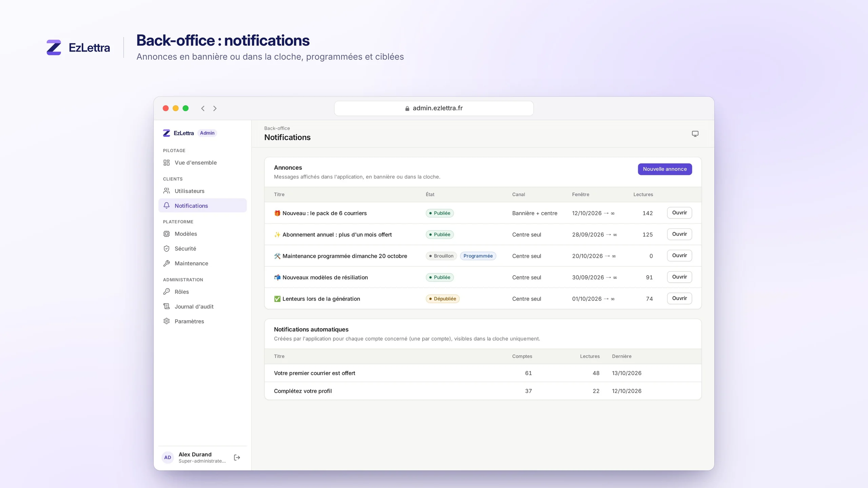The height and width of the screenshot is (488, 868).
Task: Click the Fenêtre column header
Action: (580, 195)
